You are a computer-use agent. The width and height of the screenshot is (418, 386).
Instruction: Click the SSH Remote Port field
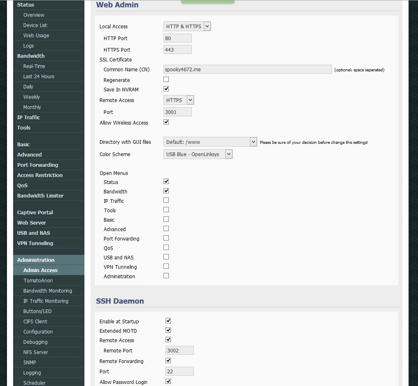179,350
